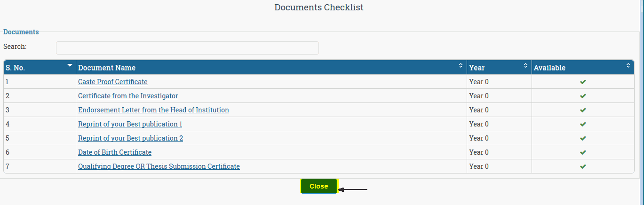Viewport: 644px width, 205px height.
Task: Focus the Search input field
Action: [x=187, y=48]
